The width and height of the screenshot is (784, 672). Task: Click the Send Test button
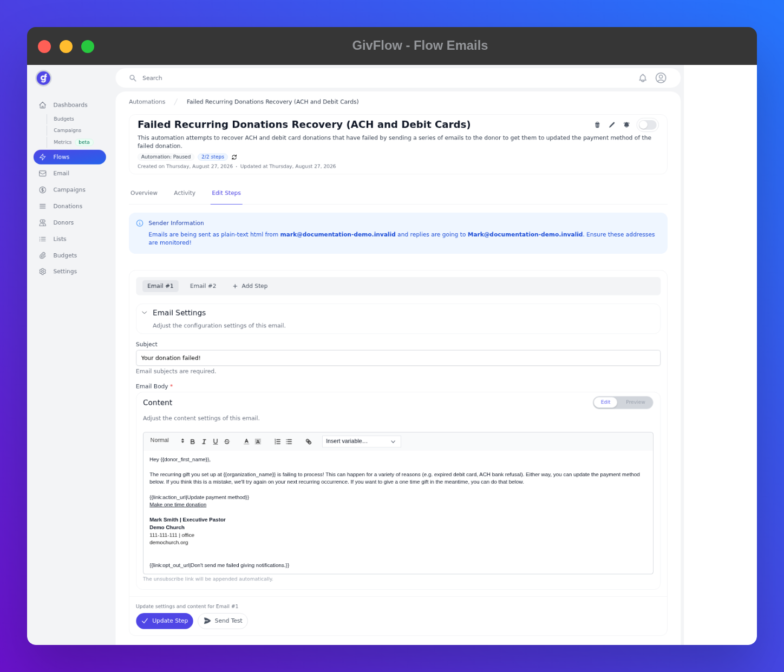223,621
